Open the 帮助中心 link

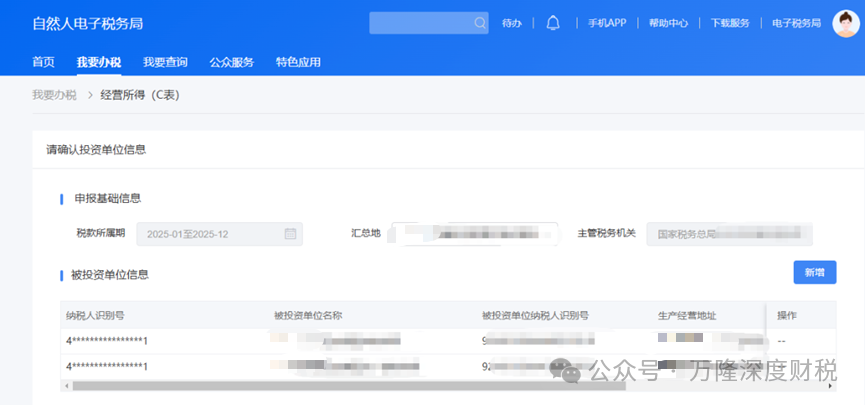point(668,23)
